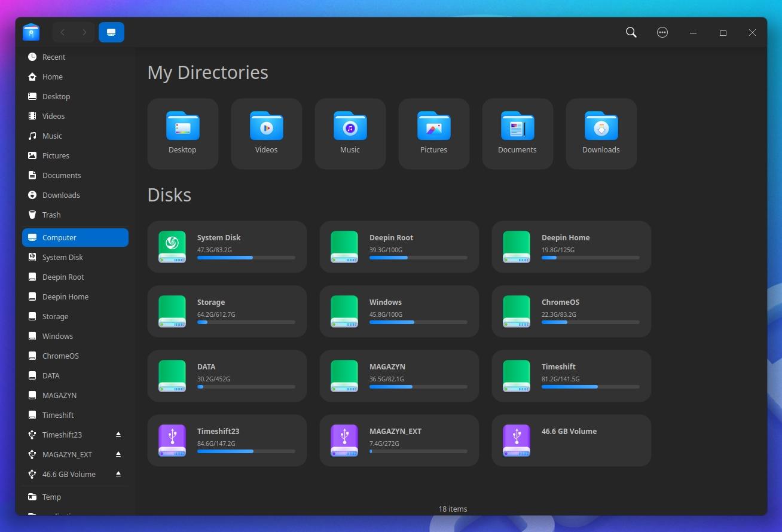
Task: Select Computer in the sidebar
Action: pyautogui.click(x=75, y=237)
